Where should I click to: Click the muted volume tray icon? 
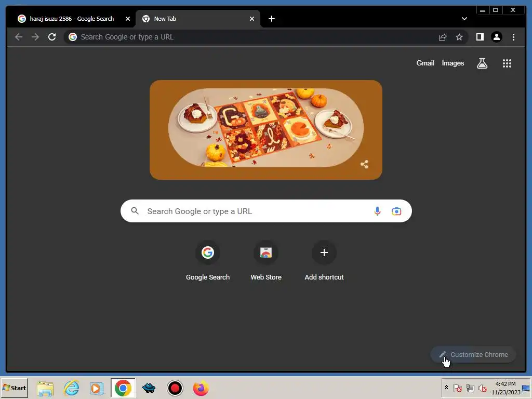click(482, 388)
